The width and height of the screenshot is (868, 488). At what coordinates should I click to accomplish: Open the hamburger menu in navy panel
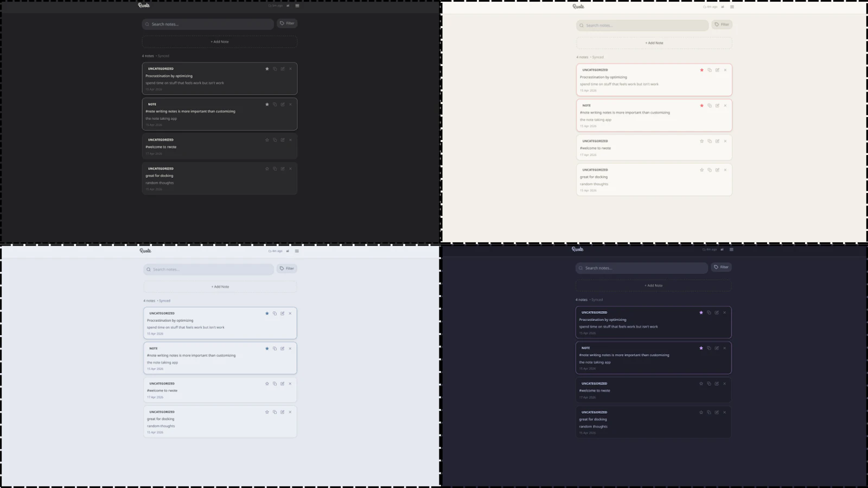click(731, 249)
